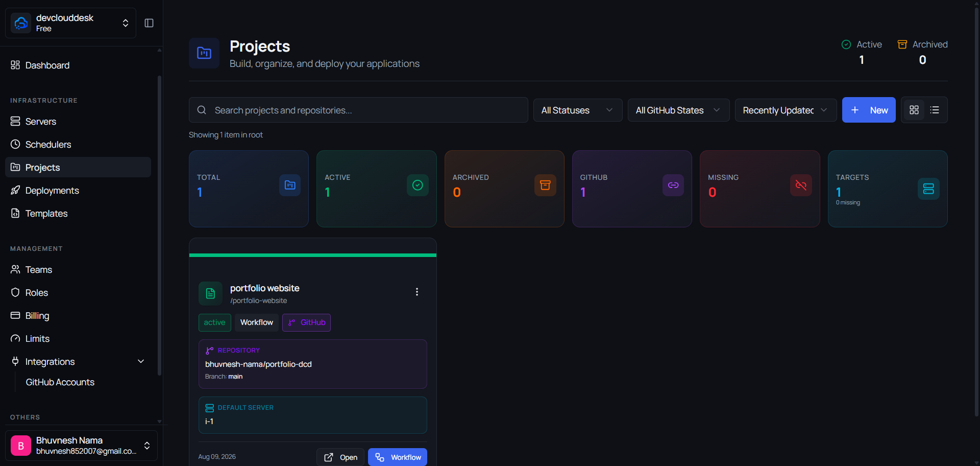Image resolution: width=980 pixels, height=466 pixels.
Task: Click the Templates file icon
Action: click(15, 213)
